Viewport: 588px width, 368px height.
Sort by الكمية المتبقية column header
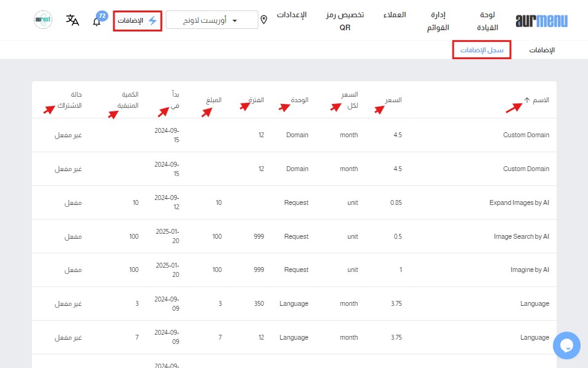coord(127,100)
